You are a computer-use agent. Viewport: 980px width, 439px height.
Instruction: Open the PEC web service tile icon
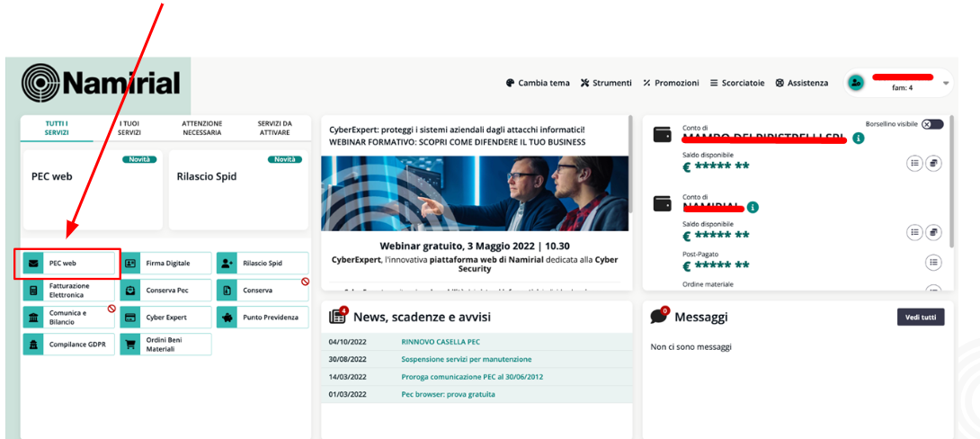click(x=34, y=264)
